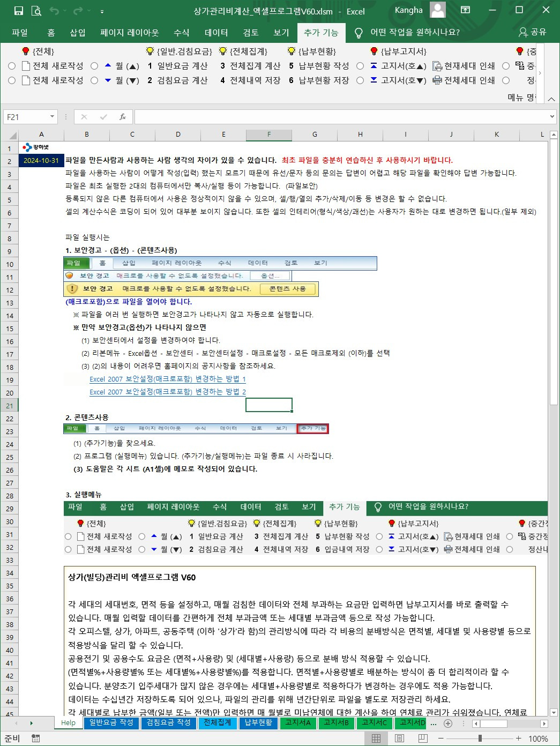Click the Redo arrow icon
The image size is (560, 746).
(x=78, y=11)
